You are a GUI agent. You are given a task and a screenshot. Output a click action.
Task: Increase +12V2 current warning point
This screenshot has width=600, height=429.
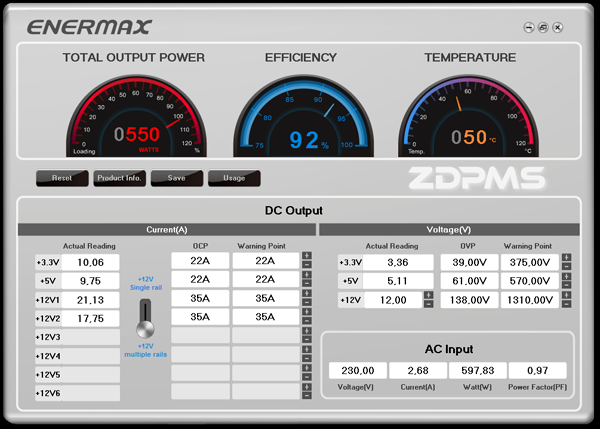[307, 312]
